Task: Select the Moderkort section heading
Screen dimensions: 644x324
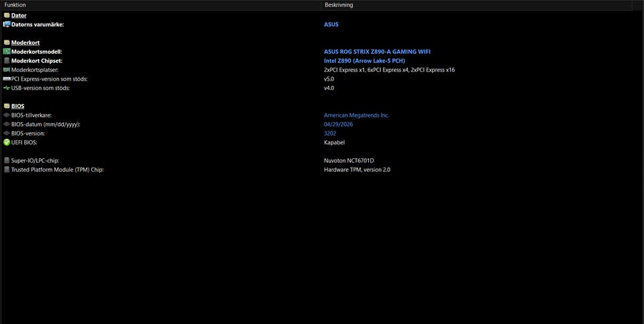Action: tap(25, 42)
